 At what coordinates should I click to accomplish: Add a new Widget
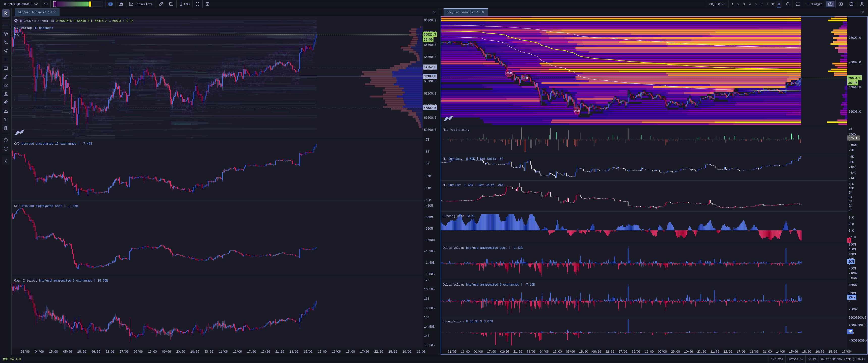[814, 4]
